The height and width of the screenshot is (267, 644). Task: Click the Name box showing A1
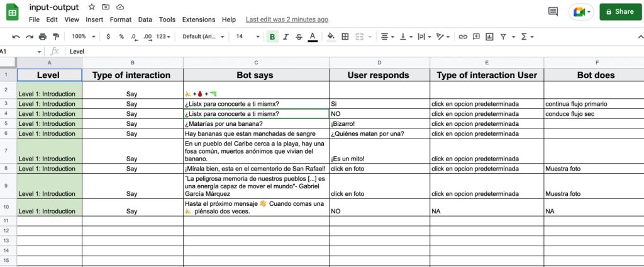tap(21, 52)
